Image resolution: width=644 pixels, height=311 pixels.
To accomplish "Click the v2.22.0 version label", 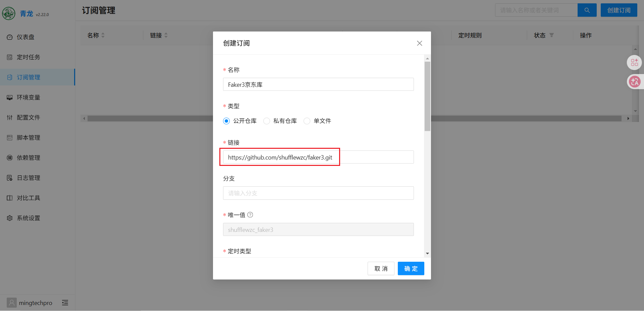I will [42, 15].
